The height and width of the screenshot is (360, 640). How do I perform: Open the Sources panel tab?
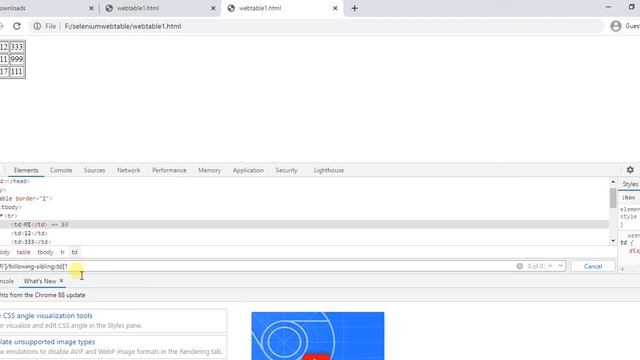(94, 170)
